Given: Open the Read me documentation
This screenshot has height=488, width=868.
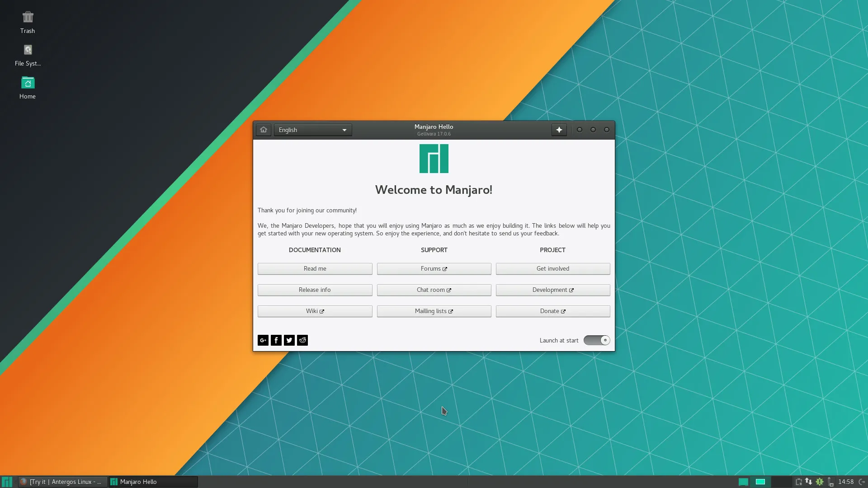Looking at the screenshot, I should click(x=315, y=268).
